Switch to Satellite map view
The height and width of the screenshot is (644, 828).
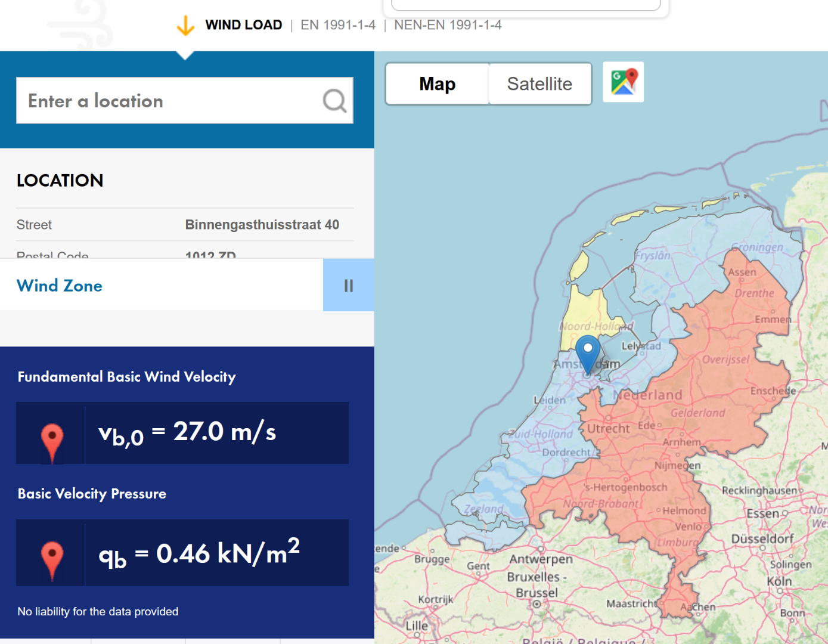(x=539, y=84)
